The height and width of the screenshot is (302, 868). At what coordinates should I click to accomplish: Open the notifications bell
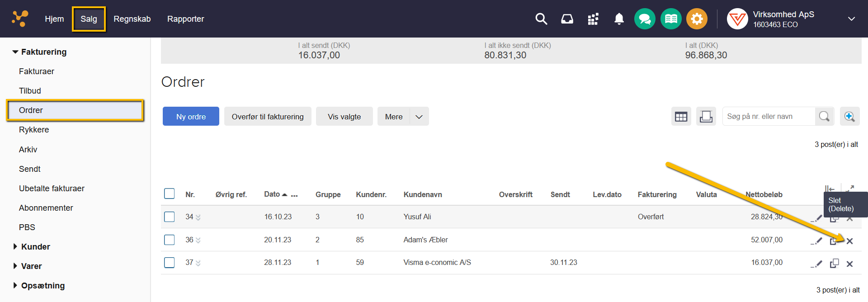619,19
